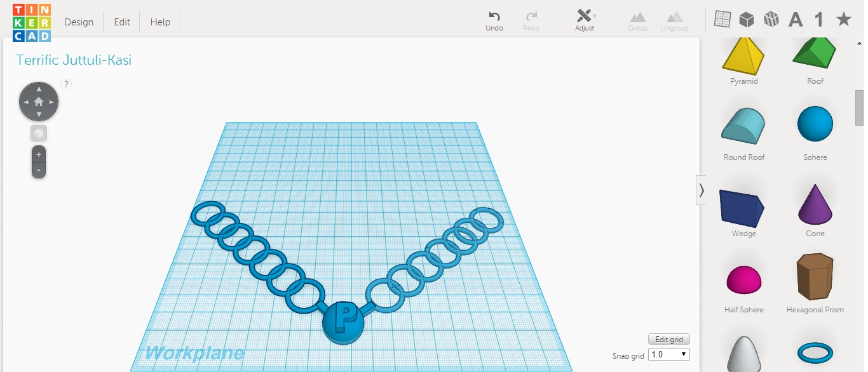Screen dimensions: 868x372
Task: Select the pink Half Sphere shape
Action: (744, 281)
